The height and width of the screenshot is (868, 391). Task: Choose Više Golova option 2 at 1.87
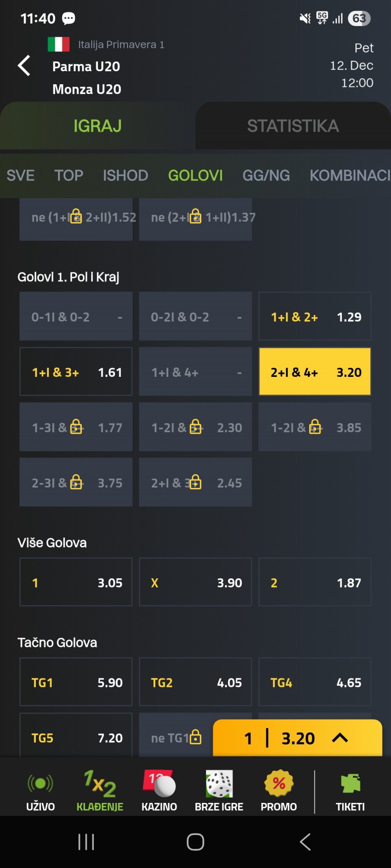pos(315,582)
